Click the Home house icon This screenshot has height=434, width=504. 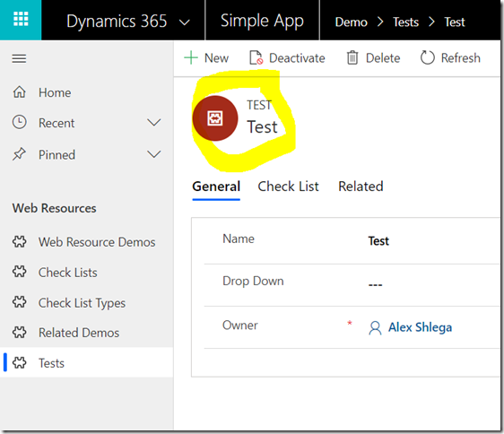click(x=20, y=92)
